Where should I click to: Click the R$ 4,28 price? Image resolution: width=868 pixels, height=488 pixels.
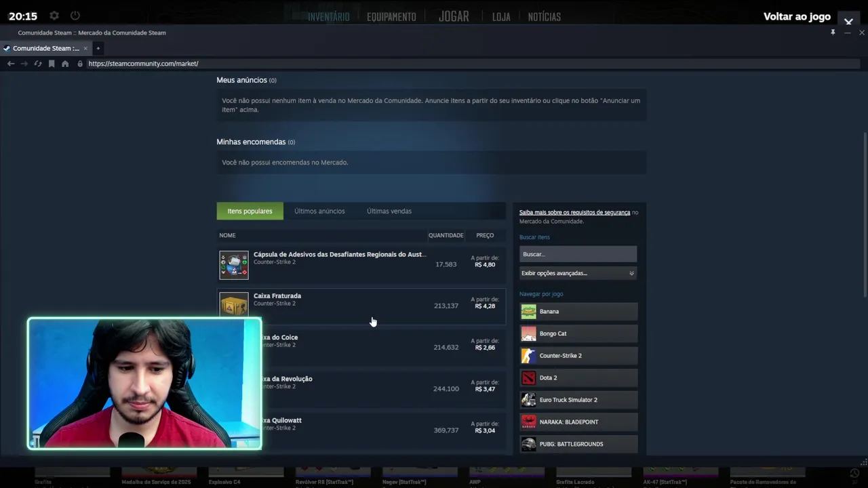(x=485, y=306)
